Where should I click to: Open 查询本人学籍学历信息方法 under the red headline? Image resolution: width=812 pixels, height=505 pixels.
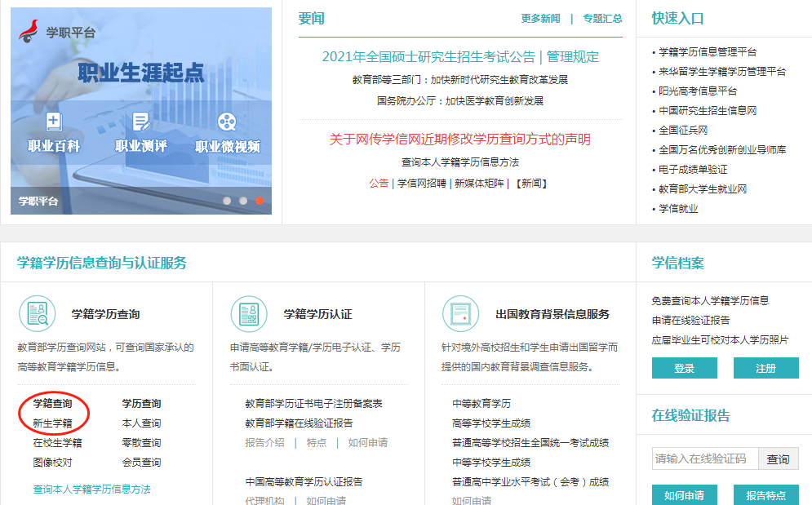click(x=459, y=162)
